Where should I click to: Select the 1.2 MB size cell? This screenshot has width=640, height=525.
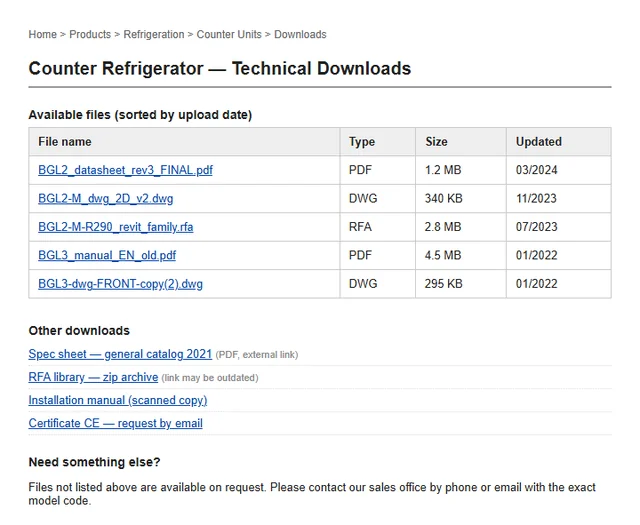[461, 170]
